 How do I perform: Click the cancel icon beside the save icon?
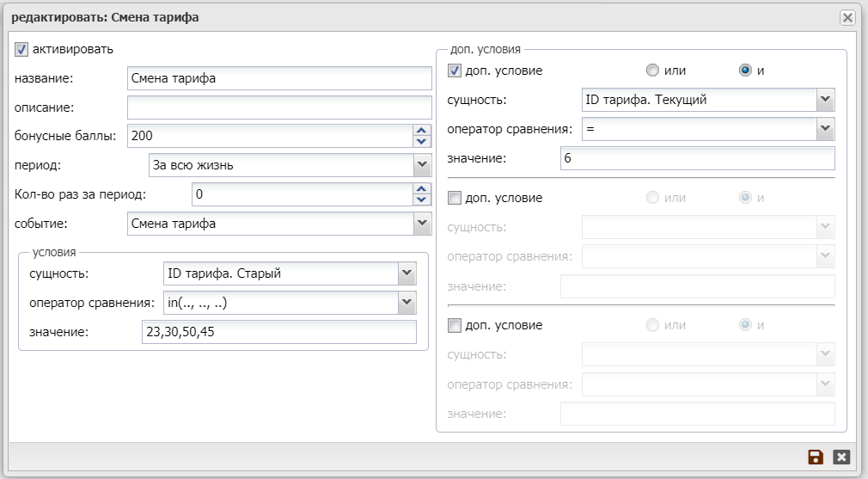click(x=841, y=458)
